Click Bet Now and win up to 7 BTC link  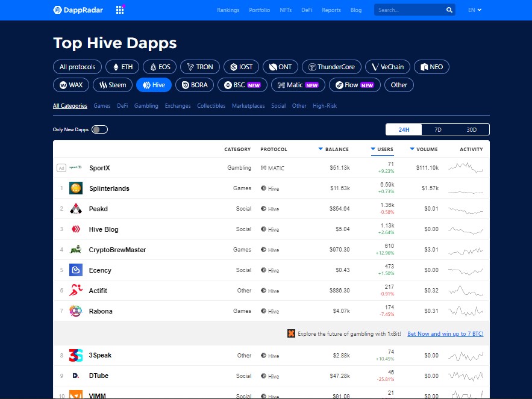click(x=445, y=333)
